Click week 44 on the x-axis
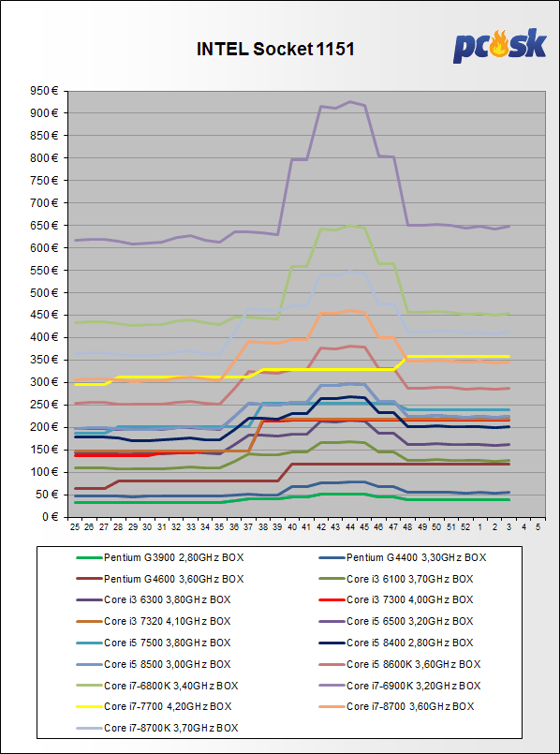The image size is (560, 754). coord(350,527)
